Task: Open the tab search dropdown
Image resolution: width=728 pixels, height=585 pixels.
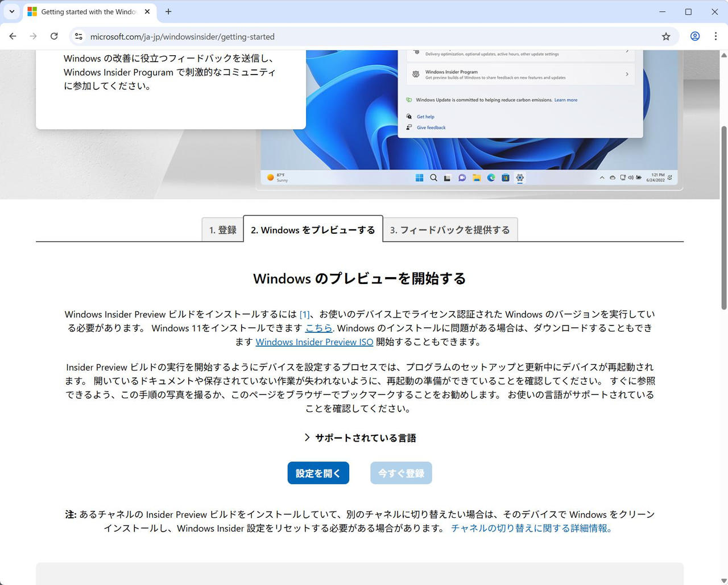Action: (x=11, y=11)
